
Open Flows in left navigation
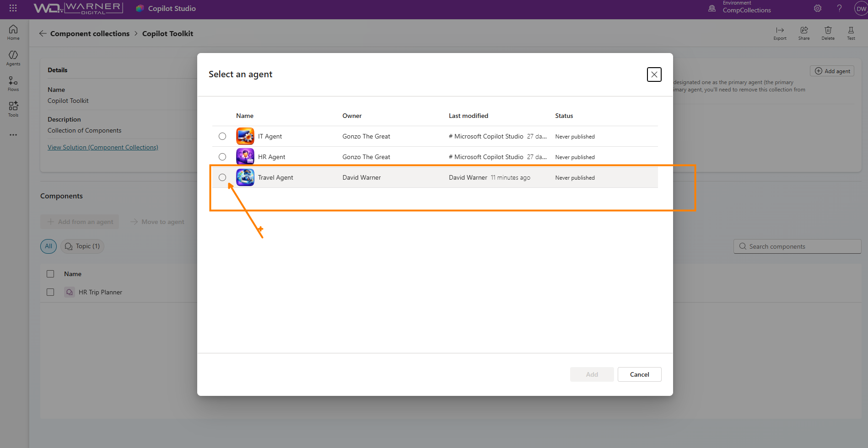(13, 83)
